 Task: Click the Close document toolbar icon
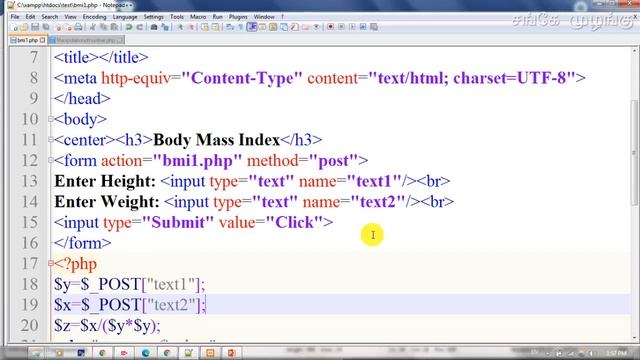pyautogui.click(x=58, y=27)
